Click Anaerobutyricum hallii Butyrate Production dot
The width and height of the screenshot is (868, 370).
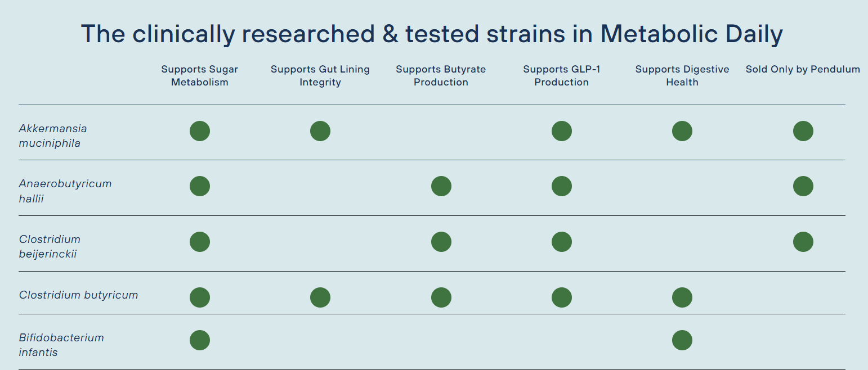[x=441, y=186]
